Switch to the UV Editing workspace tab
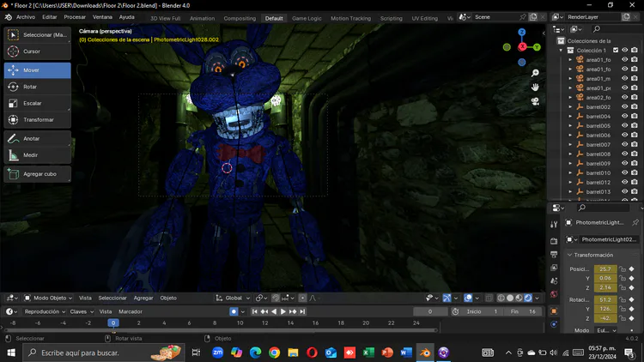Viewport: 644px width, 362px height. click(x=425, y=19)
